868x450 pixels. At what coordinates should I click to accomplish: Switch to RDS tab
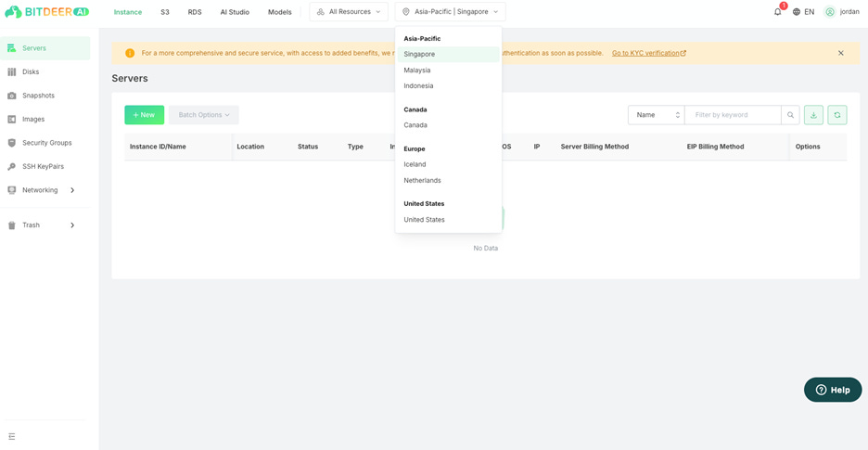(x=195, y=12)
